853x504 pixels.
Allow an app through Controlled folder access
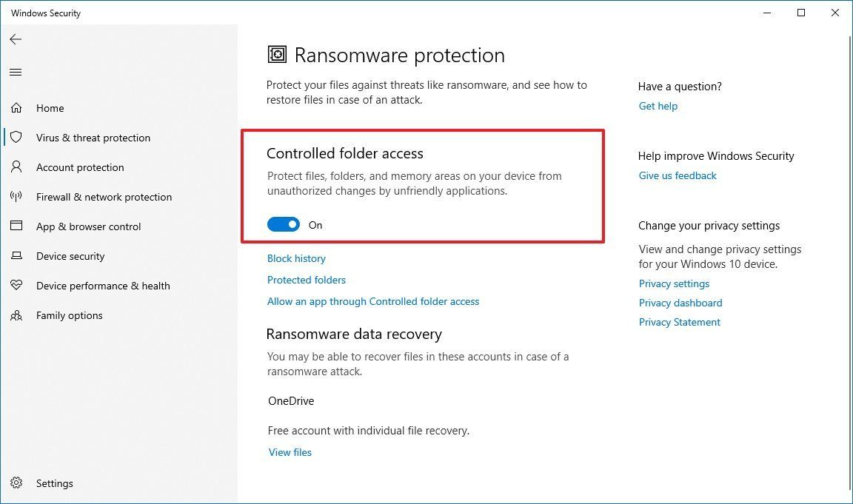coord(373,301)
